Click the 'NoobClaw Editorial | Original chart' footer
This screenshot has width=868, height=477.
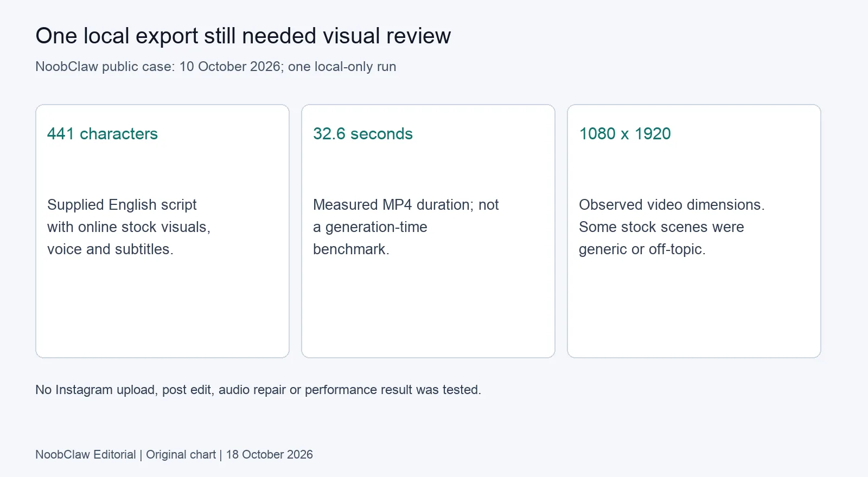pyautogui.click(x=174, y=455)
